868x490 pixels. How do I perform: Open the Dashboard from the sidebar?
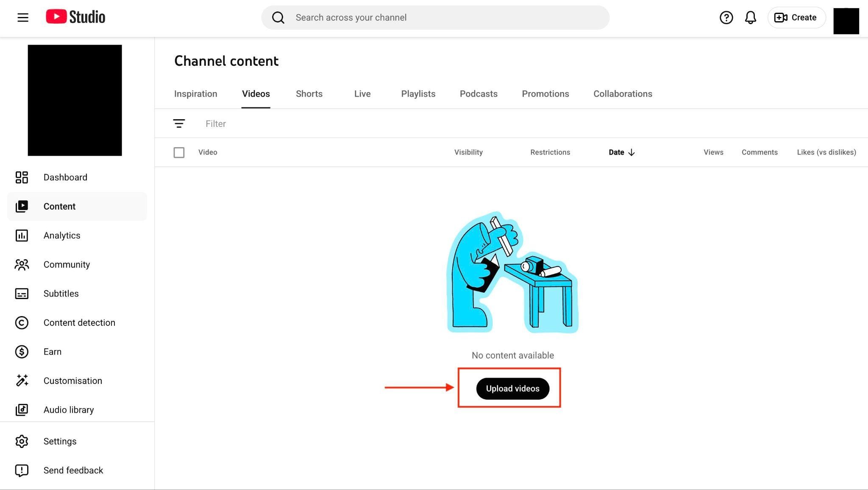[65, 177]
